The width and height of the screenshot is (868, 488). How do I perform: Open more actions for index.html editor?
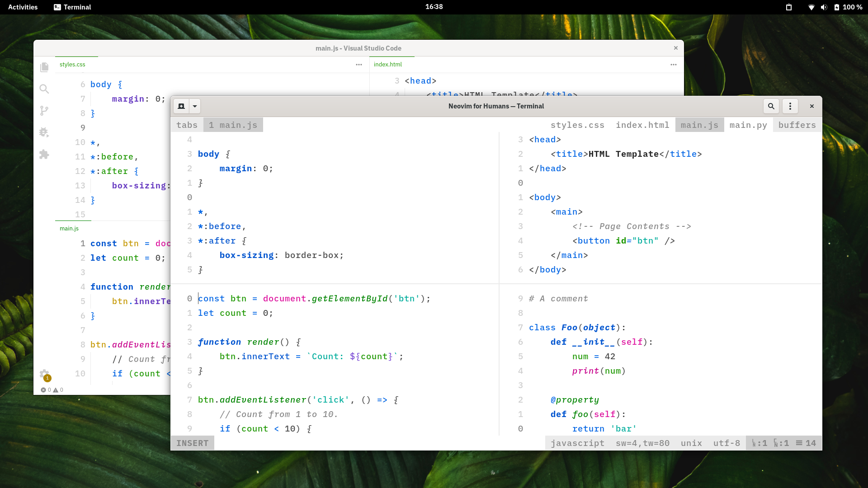(674, 65)
